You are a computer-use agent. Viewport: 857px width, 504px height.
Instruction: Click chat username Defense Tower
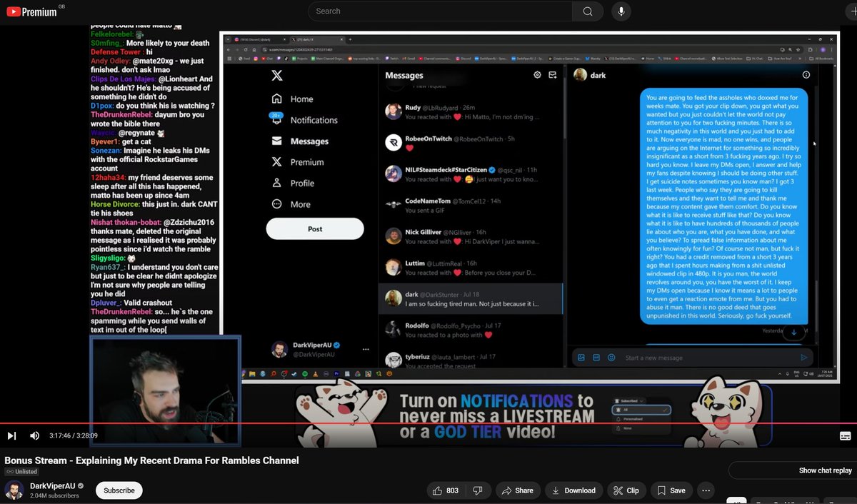116,52
